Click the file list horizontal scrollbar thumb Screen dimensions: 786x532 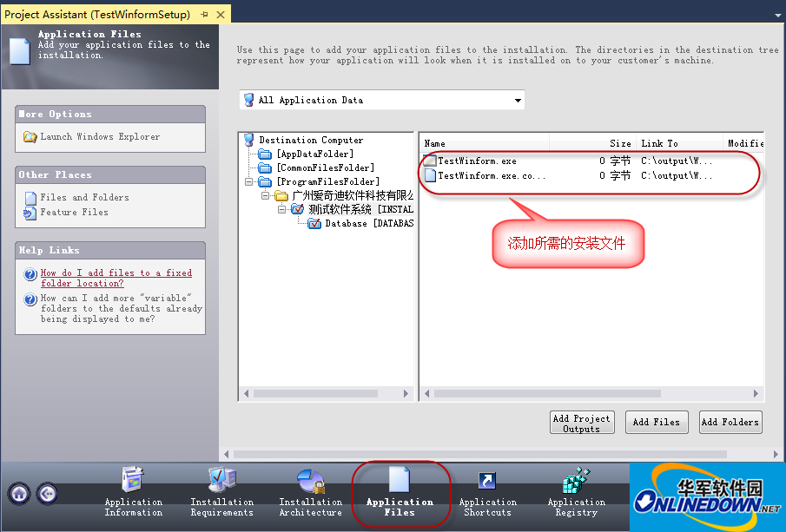(x=547, y=394)
